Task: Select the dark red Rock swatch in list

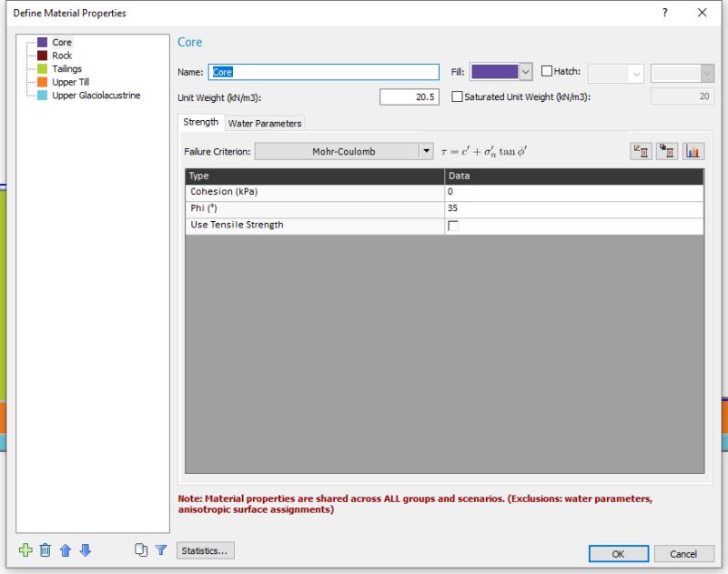Action: pyautogui.click(x=42, y=55)
